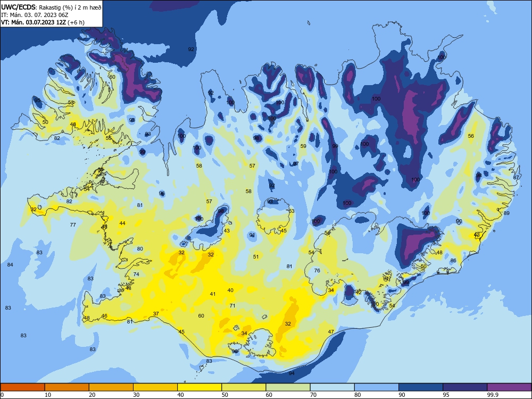
Task: Pick the light green 60–70 legend swatch
Action: [x=288, y=387]
